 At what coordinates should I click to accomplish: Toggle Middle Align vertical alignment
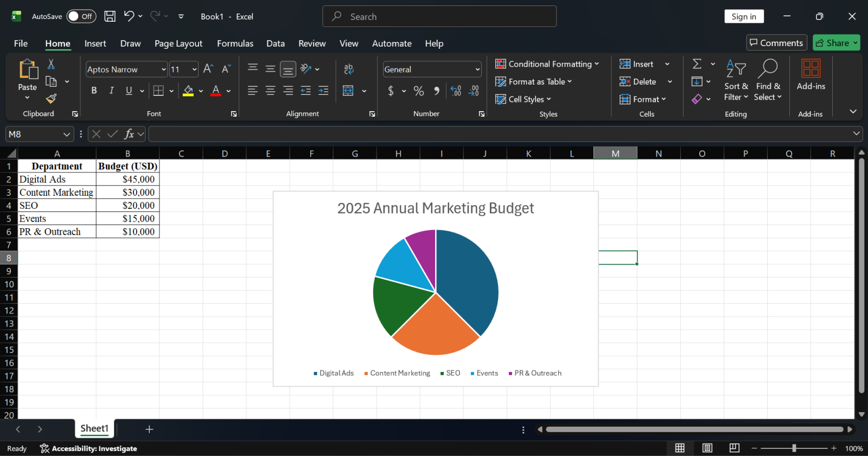(270, 69)
